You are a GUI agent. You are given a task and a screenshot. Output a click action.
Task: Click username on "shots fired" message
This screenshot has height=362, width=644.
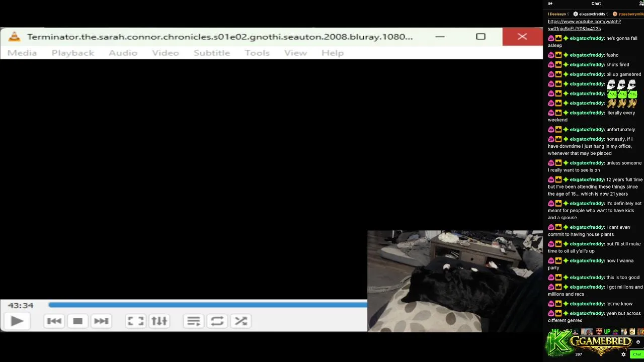587,65
